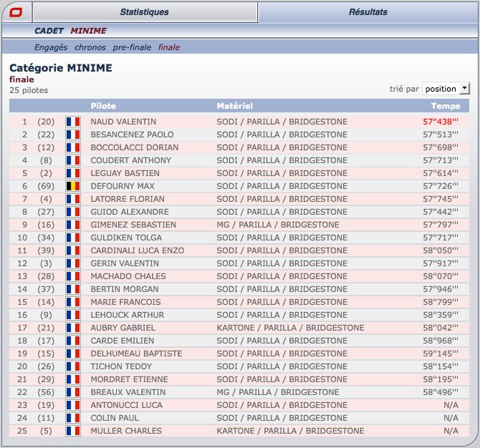The width and height of the screenshot is (480, 448).
Task: Open the Engagés list
Action: click(x=51, y=47)
